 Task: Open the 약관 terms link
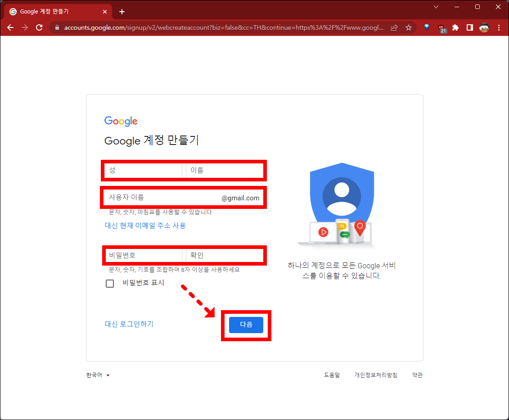(418, 375)
